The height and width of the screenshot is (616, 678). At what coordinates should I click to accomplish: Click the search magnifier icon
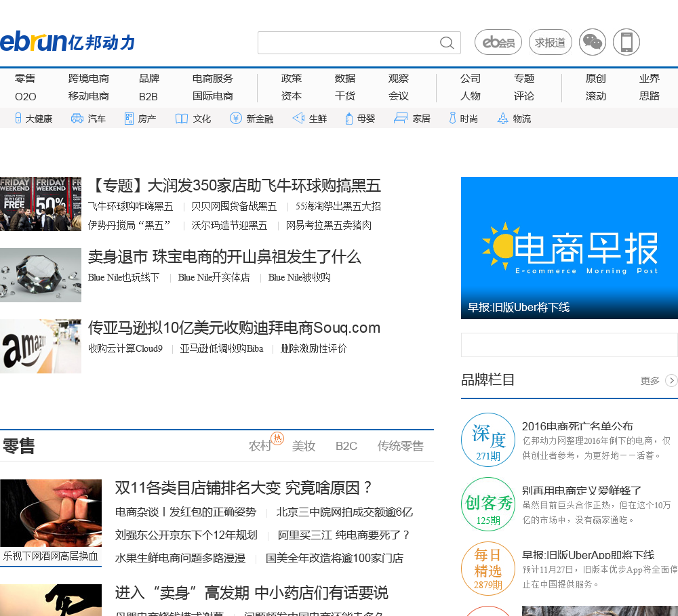pos(447,43)
